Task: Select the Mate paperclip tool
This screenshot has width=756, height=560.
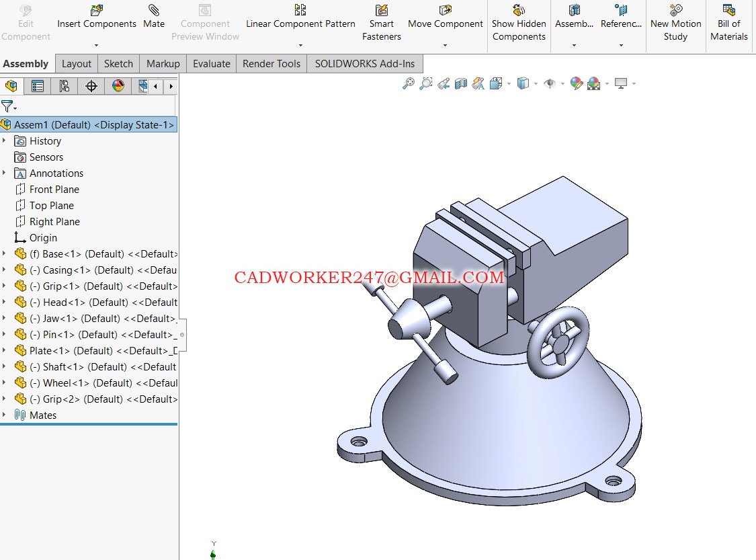Action: coord(154,10)
